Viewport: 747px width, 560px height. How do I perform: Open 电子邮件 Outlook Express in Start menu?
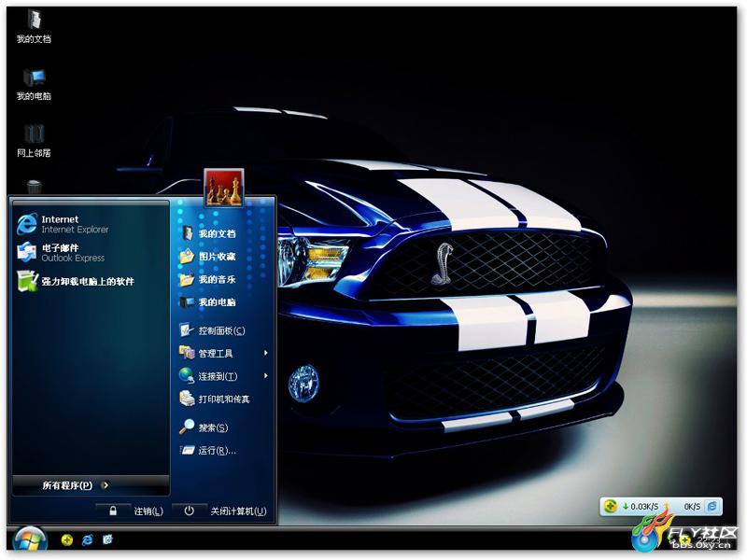pyautogui.click(x=61, y=253)
